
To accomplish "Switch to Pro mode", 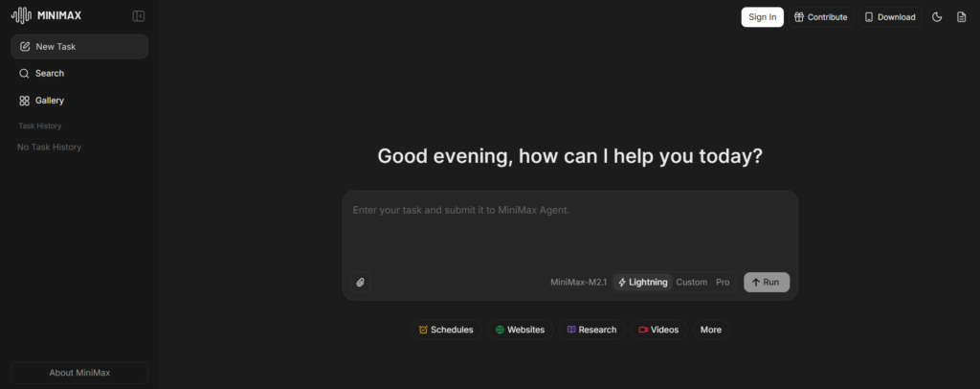I will pyautogui.click(x=723, y=283).
